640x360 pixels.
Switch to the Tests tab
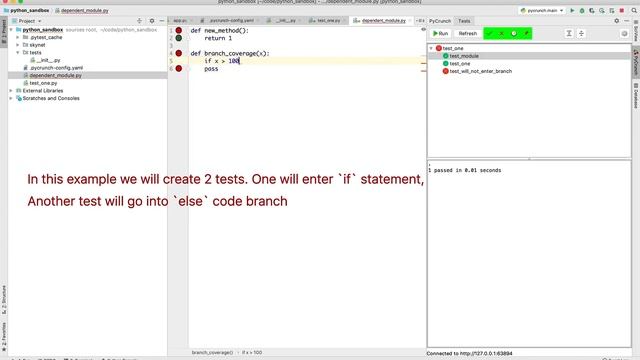tap(464, 21)
